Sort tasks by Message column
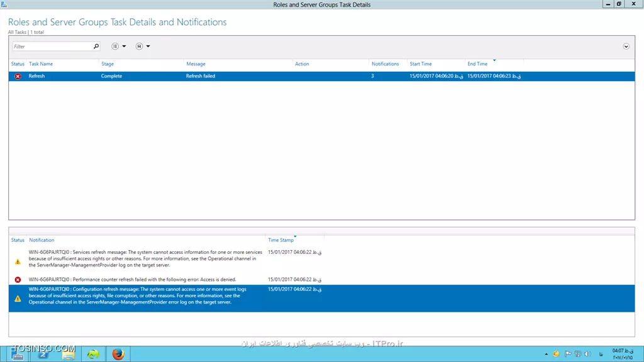Viewport: 644px width, 362px height. [196, 64]
